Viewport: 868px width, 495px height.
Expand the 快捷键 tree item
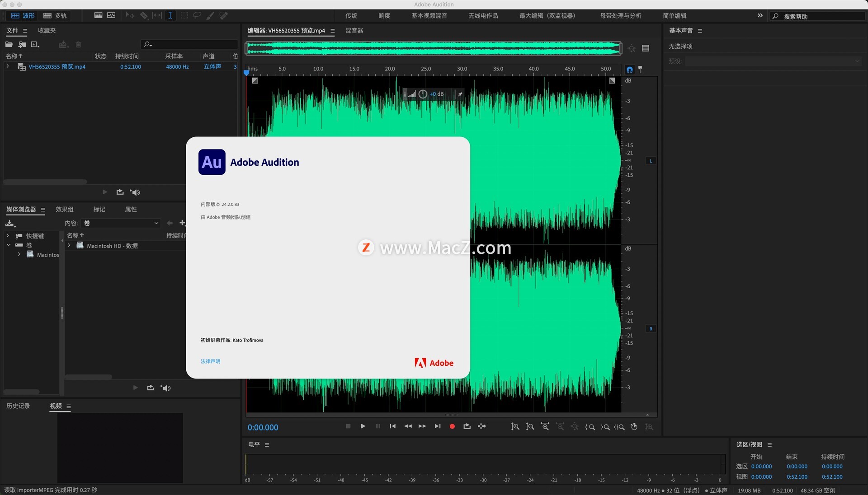[x=8, y=236]
